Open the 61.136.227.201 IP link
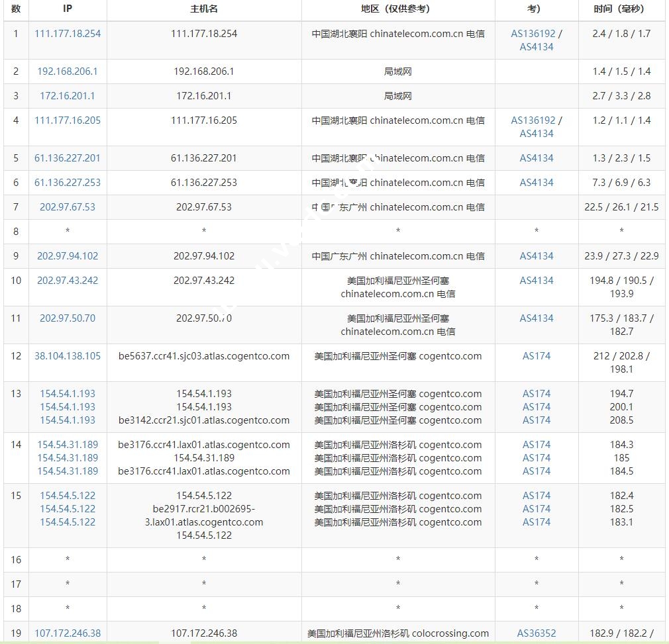Screen dimensions: 669x644 (68, 158)
